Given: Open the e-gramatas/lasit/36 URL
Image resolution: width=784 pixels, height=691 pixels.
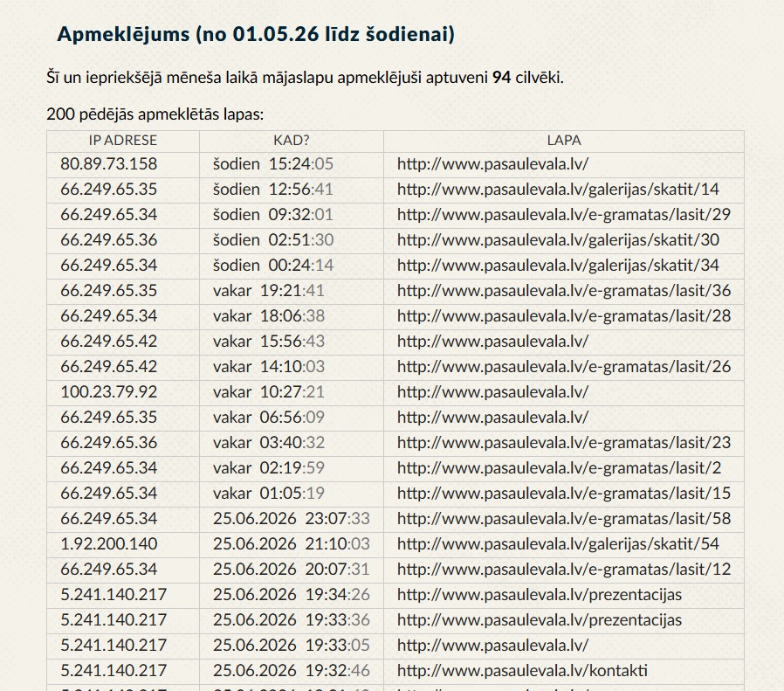Looking at the screenshot, I should 564,291.
